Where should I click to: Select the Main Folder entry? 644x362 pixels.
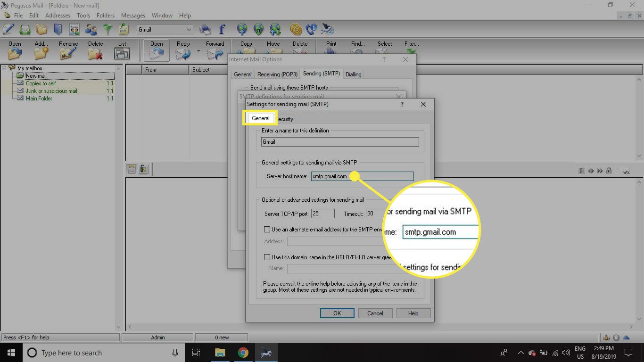click(39, 99)
